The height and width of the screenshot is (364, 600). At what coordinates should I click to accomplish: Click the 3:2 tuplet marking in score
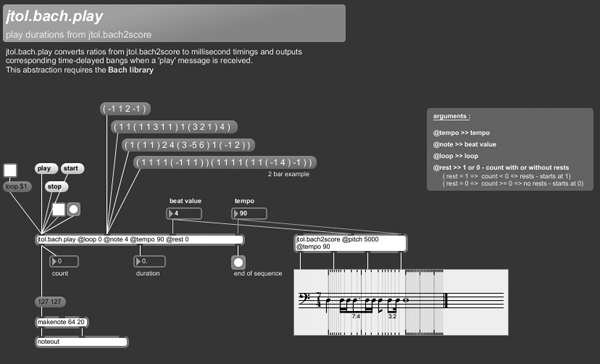[x=392, y=316]
